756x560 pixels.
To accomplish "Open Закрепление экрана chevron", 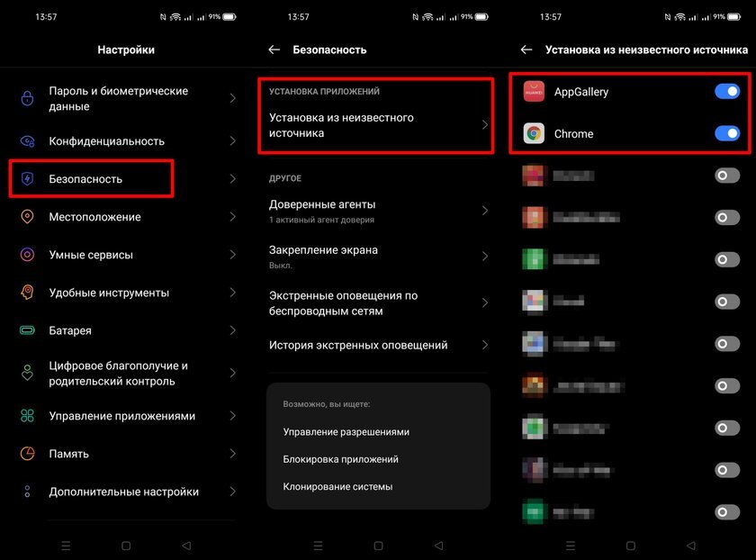I will [485, 256].
